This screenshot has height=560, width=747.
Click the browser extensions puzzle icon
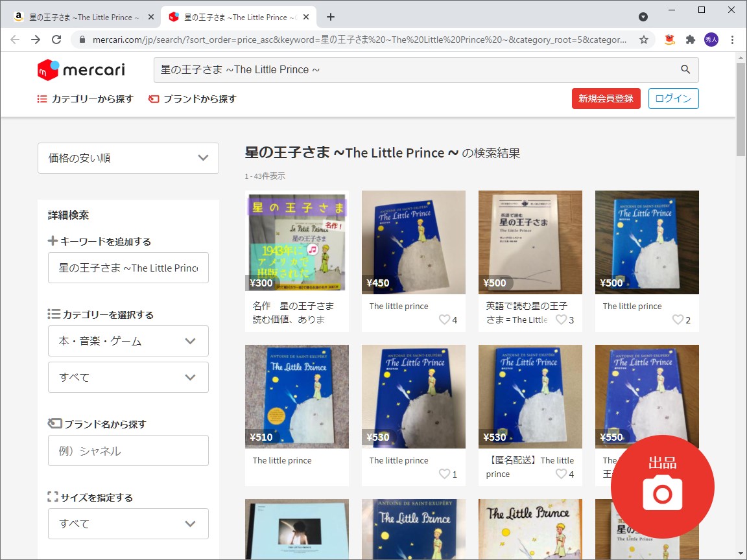pyautogui.click(x=689, y=40)
